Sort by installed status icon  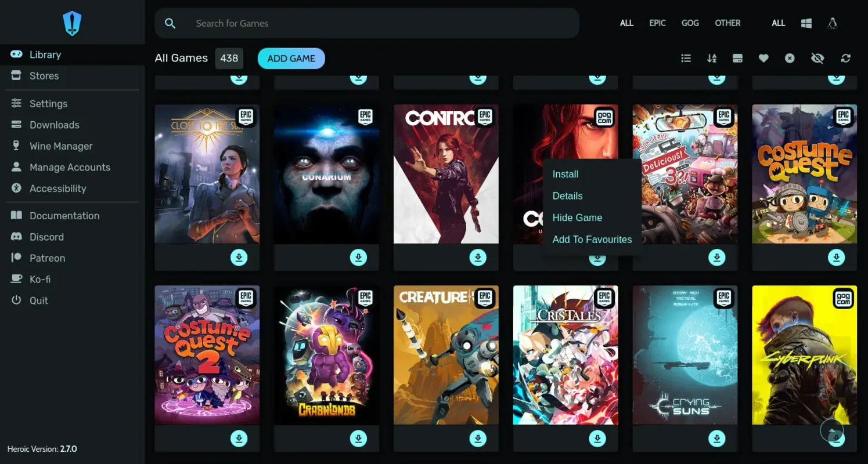(737, 58)
